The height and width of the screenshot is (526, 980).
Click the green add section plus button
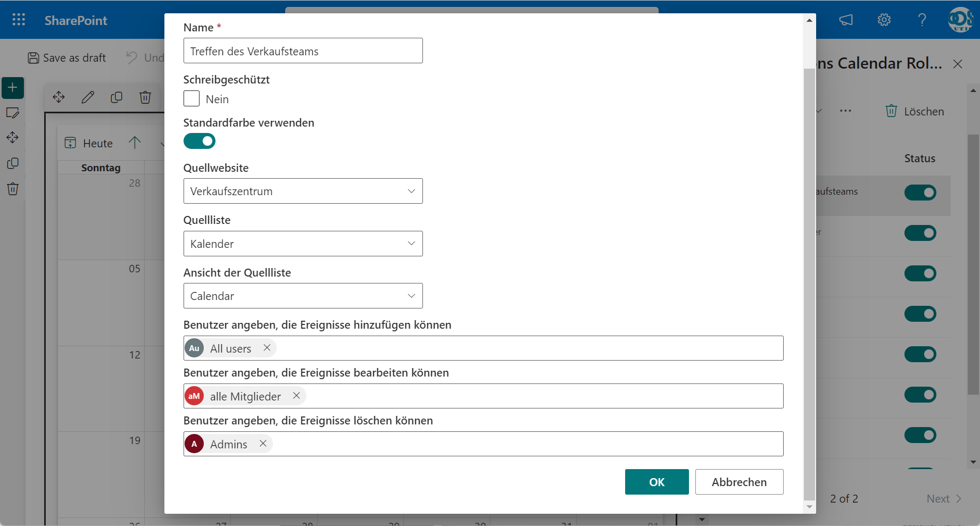click(x=13, y=88)
